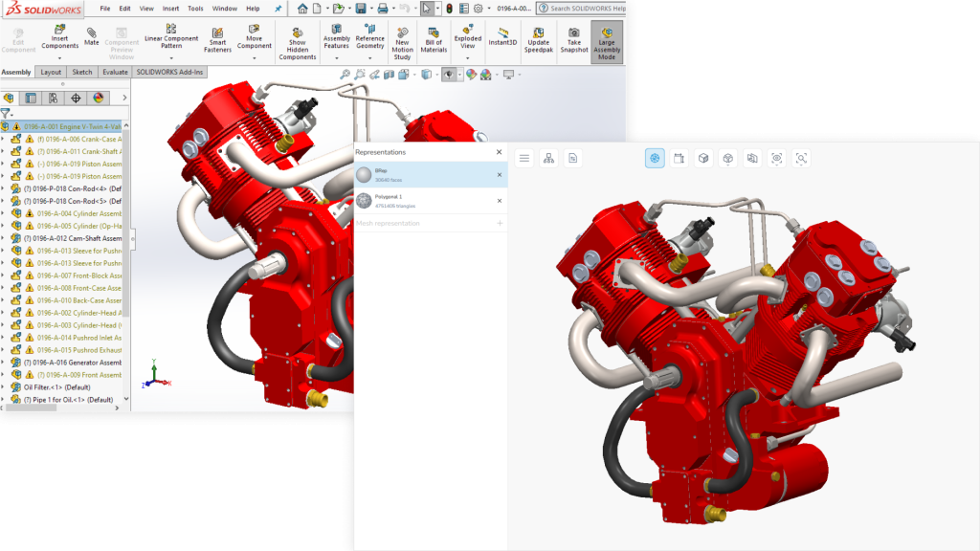This screenshot has height=551, width=980.
Task: Switch to SOLIDWORKS Add-Ins tab
Action: (169, 72)
